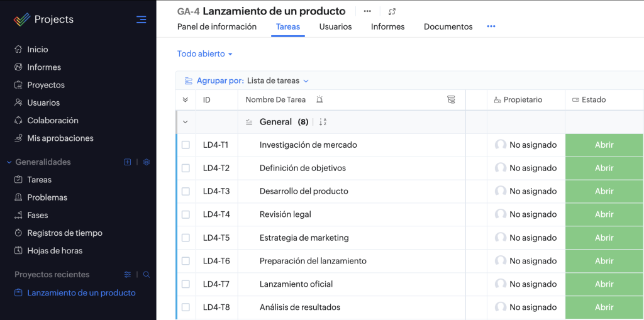Click the Proyectos briefcase icon in sidebar

18,85
